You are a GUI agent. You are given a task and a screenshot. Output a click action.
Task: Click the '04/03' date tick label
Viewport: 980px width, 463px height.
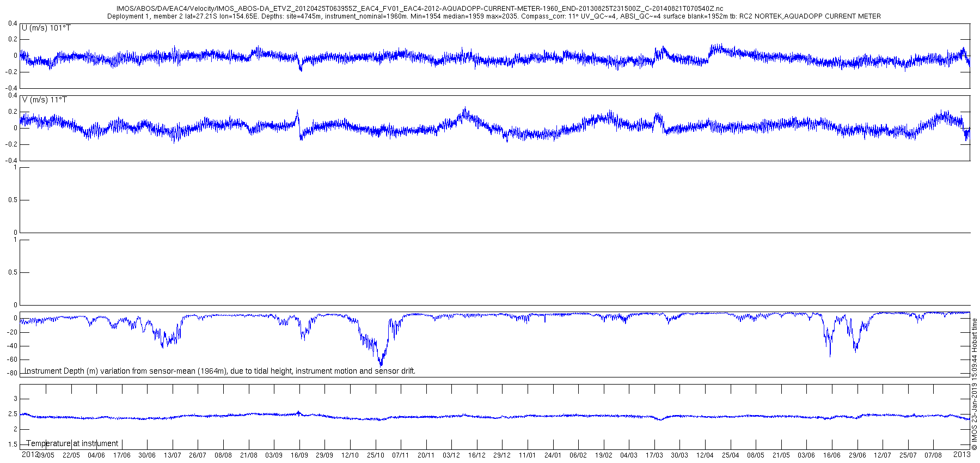click(629, 455)
